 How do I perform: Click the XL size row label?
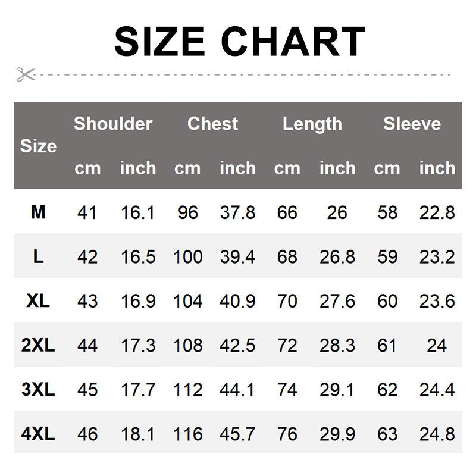38,301
